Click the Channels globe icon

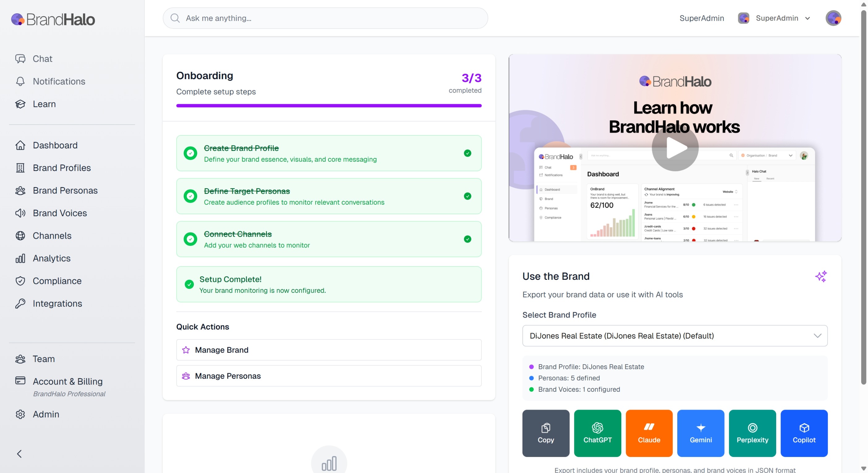(20, 236)
